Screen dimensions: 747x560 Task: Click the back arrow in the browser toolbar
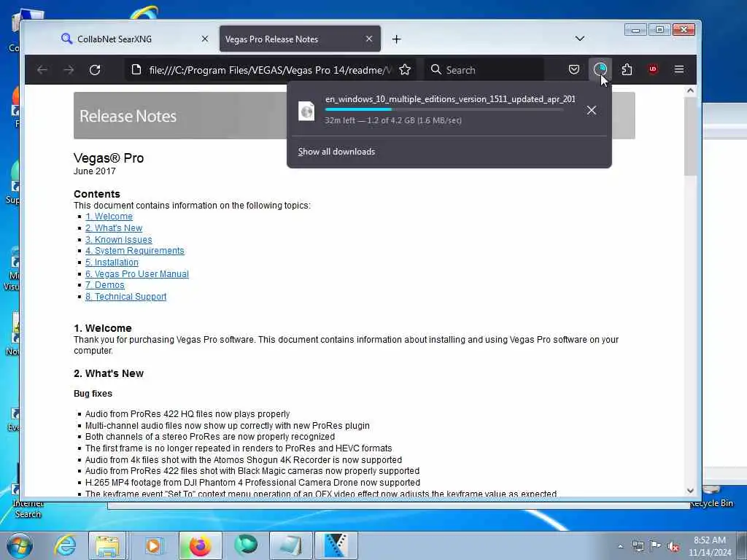(42, 70)
